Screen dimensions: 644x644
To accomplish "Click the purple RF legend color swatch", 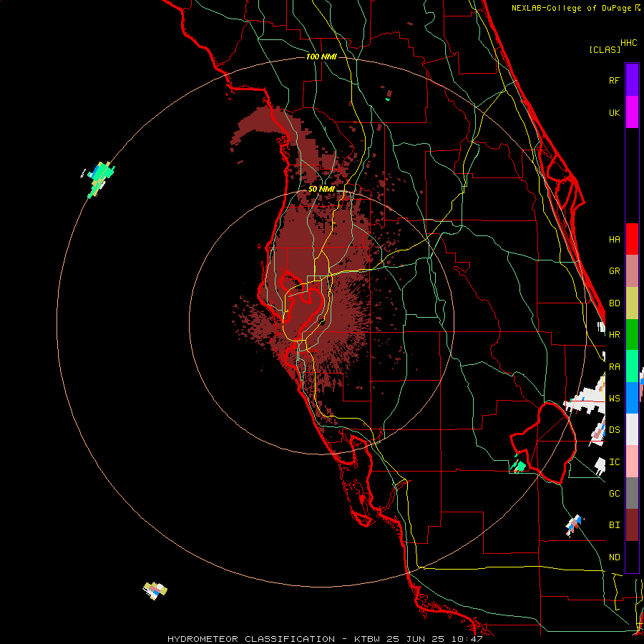I will (632, 80).
